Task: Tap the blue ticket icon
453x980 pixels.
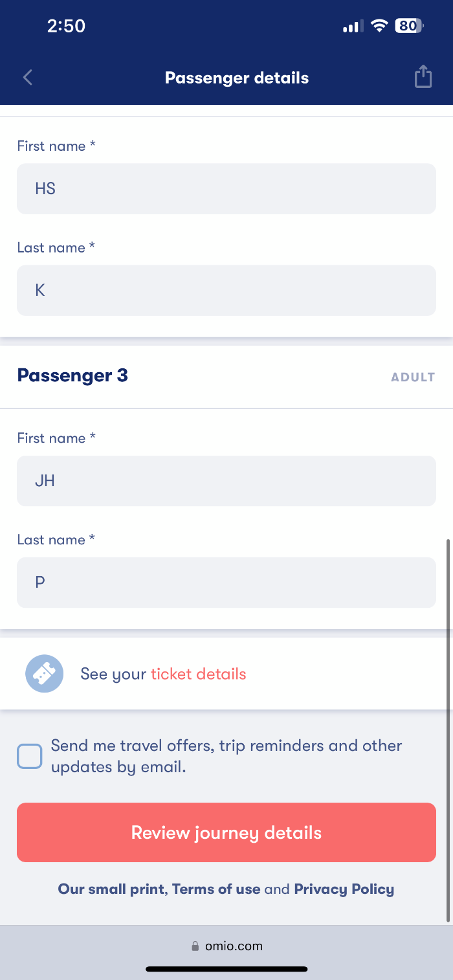Action: coord(45,674)
